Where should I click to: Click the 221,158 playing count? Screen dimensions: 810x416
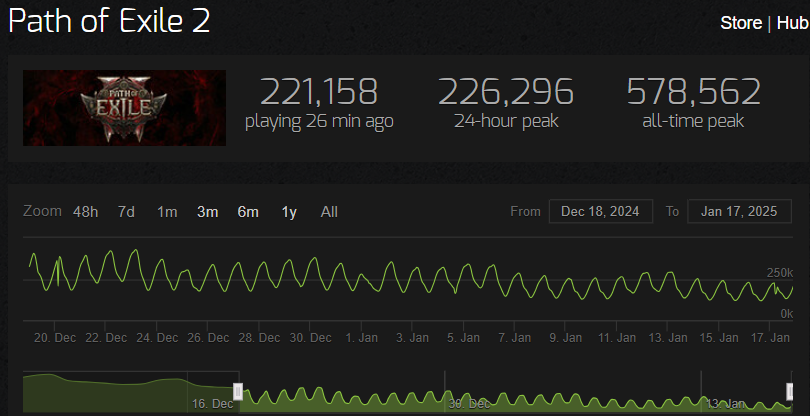(319, 92)
